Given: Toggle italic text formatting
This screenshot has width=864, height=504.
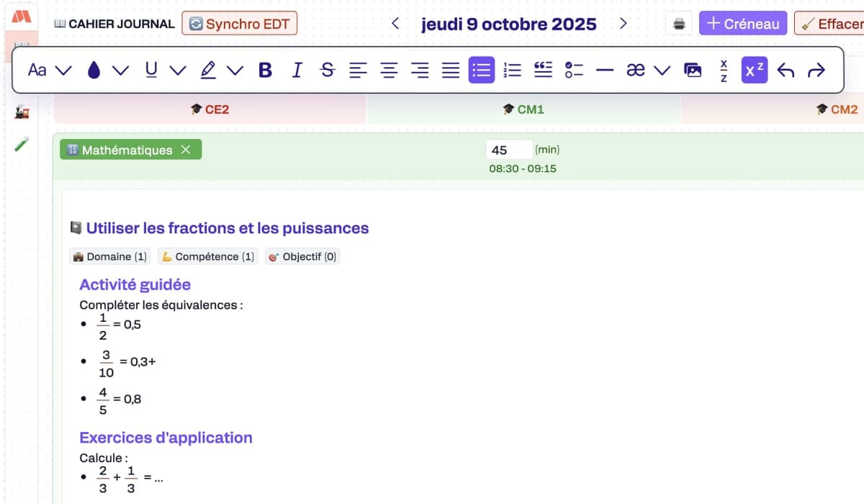Looking at the screenshot, I should tap(297, 70).
